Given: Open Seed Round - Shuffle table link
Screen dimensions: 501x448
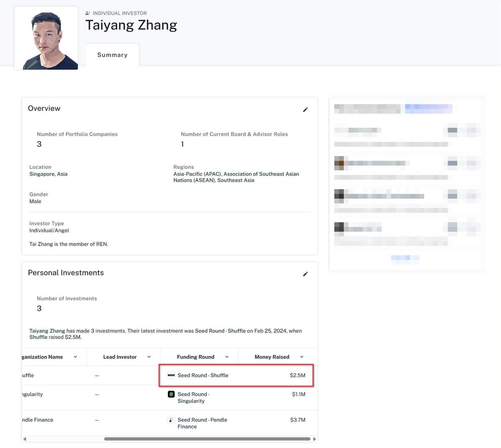Looking at the screenshot, I should 203,375.
